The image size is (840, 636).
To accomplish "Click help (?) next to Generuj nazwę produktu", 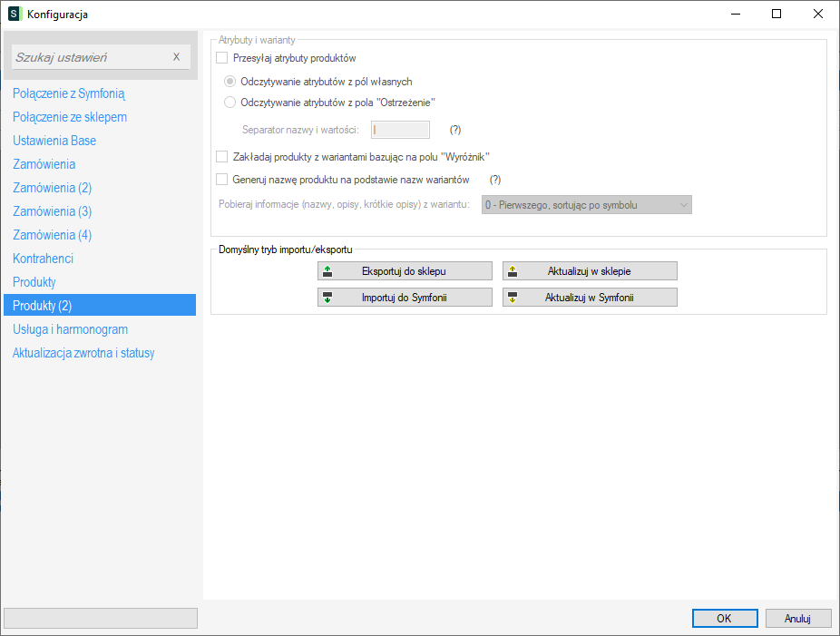I will pyautogui.click(x=495, y=180).
